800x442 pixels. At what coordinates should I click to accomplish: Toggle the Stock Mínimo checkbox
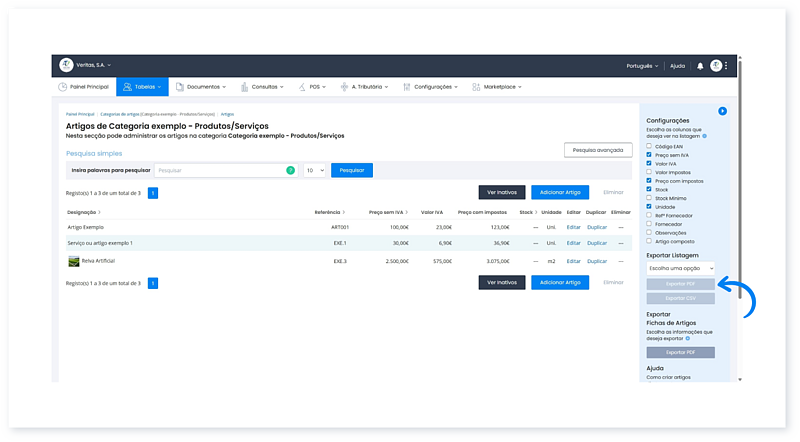649,198
